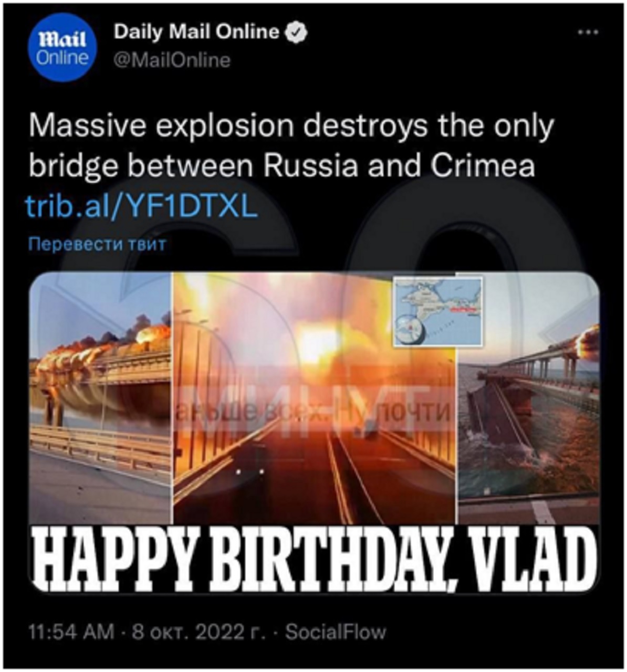The width and height of the screenshot is (627, 672).
Task: Click the fire on the right bridge photo
Action: (586, 343)
